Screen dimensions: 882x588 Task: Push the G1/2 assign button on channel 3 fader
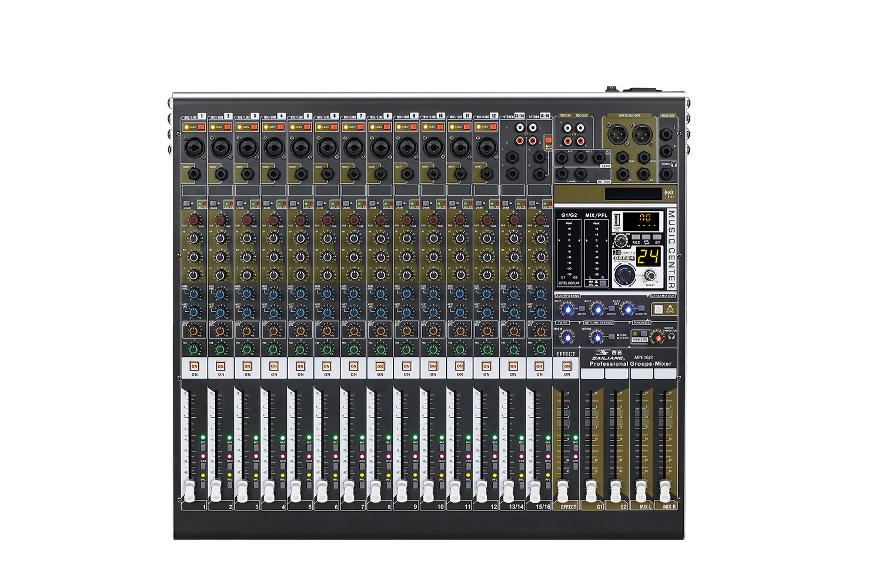point(256,466)
